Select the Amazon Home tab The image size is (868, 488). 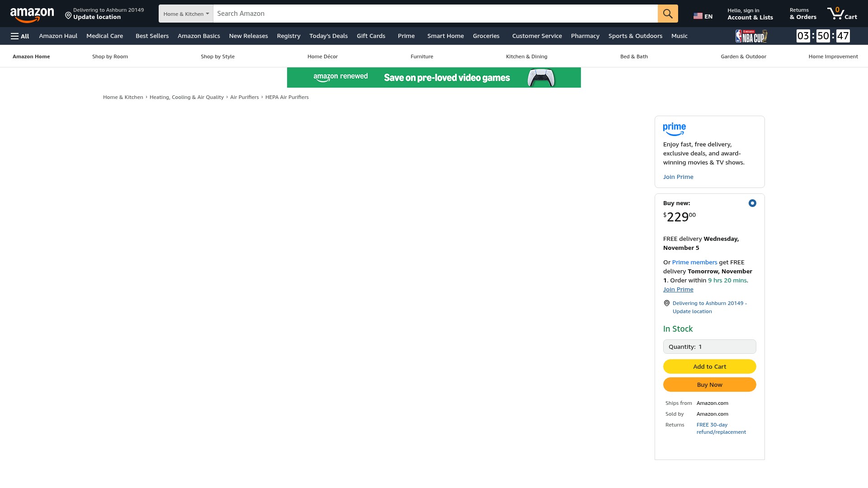click(x=31, y=56)
